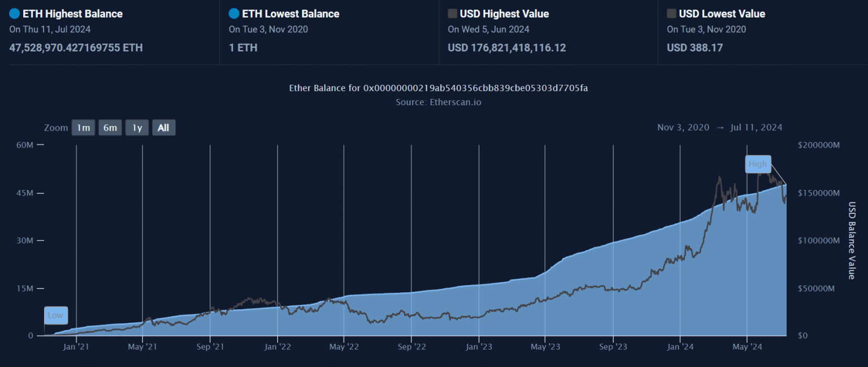Click the USD Balance Value axis title
The height and width of the screenshot is (367, 868).
(852, 240)
